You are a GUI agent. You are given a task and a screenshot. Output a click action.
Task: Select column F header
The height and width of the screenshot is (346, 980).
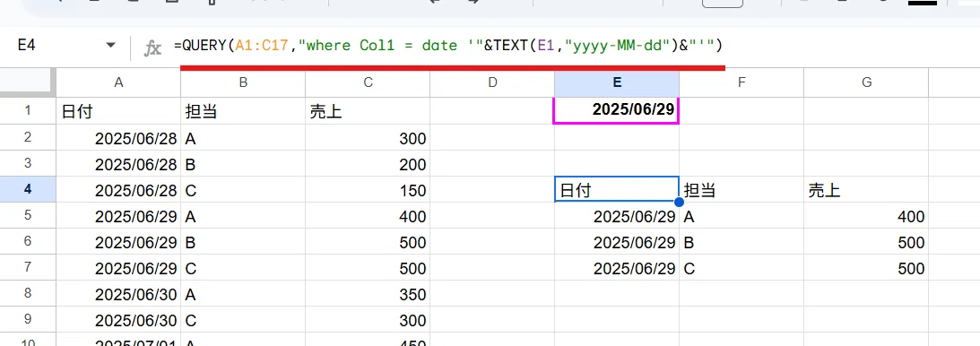point(742,82)
